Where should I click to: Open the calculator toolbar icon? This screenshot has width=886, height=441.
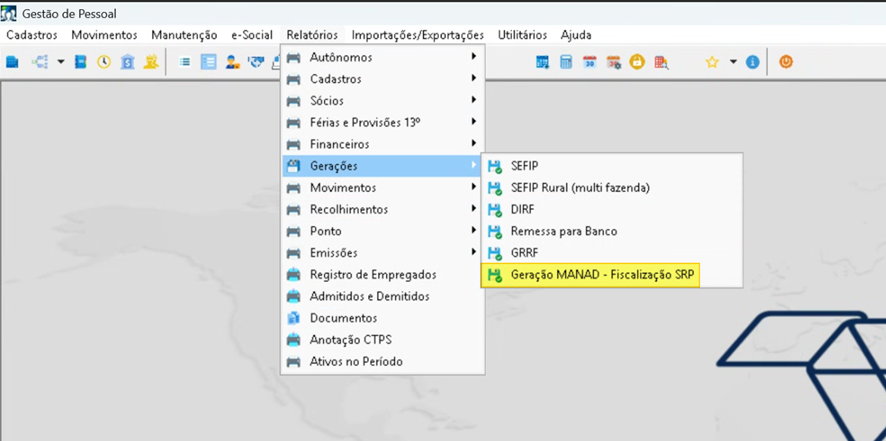point(566,62)
